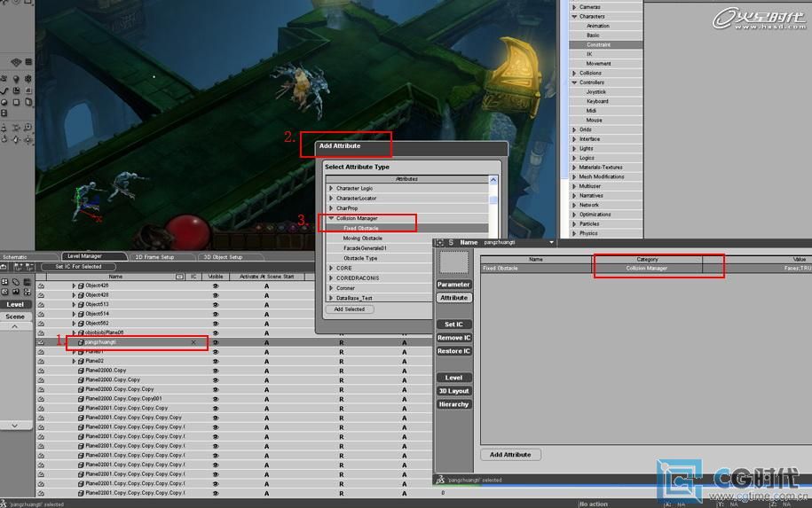Viewport: 812px width, 508px height.
Task: Click the up chevron below Scene button
Action: (x=15, y=326)
